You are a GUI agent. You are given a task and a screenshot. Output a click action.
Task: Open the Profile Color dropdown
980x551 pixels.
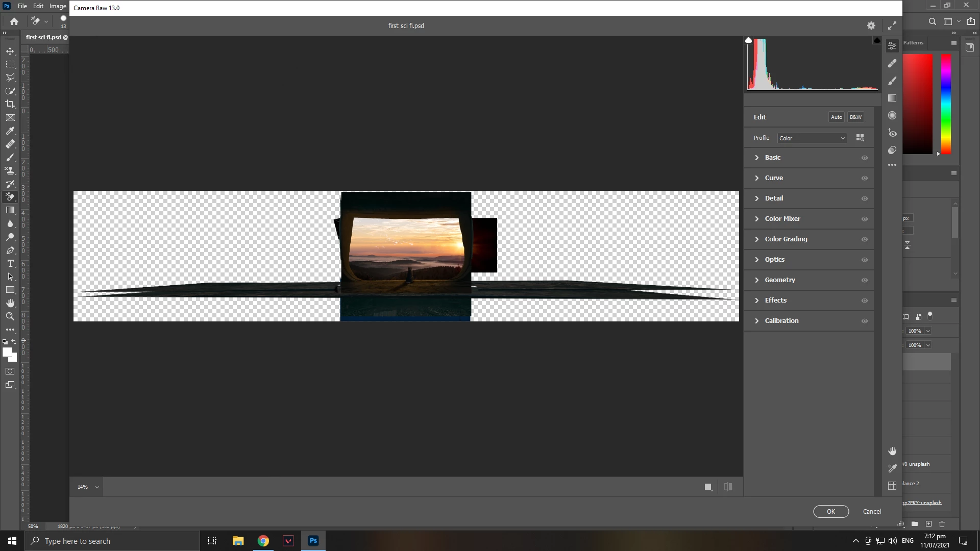tap(812, 138)
